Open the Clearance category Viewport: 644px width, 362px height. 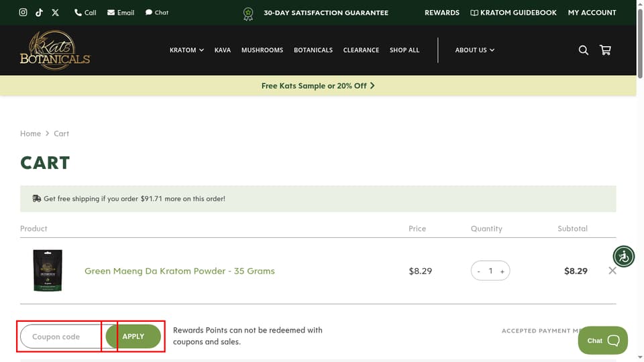pyautogui.click(x=361, y=50)
